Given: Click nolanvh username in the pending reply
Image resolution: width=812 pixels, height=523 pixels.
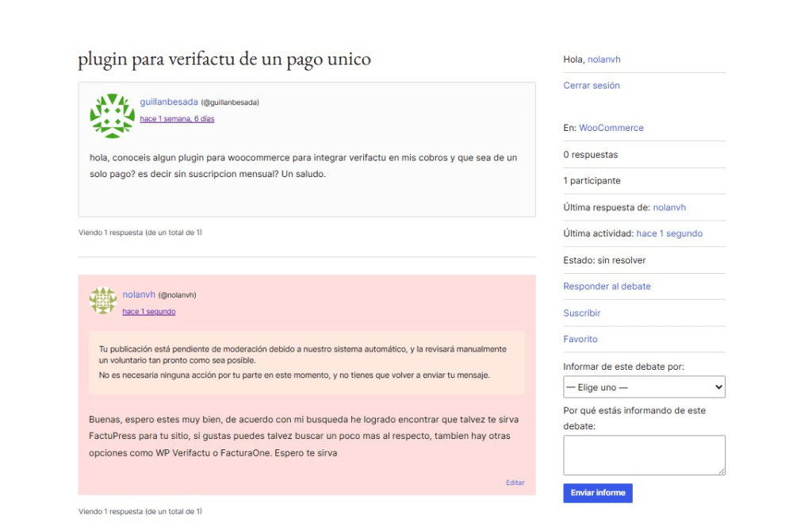Looking at the screenshot, I should [x=139, y=294].
